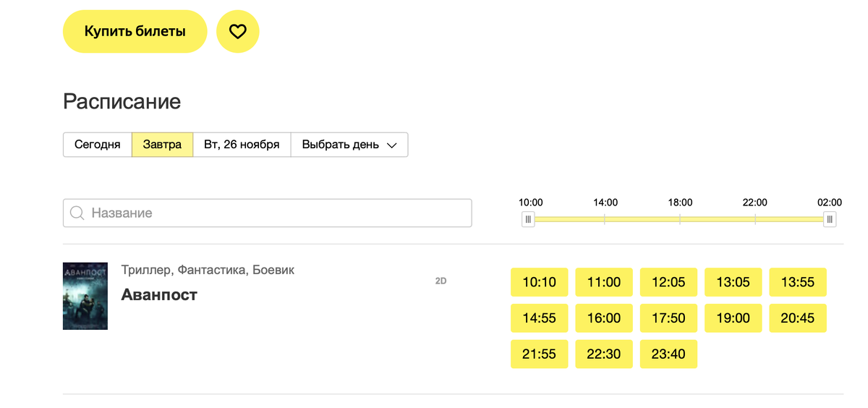The image size is (868, 408).
Task: Click the Купить билеты button
Action: (135, 31)
